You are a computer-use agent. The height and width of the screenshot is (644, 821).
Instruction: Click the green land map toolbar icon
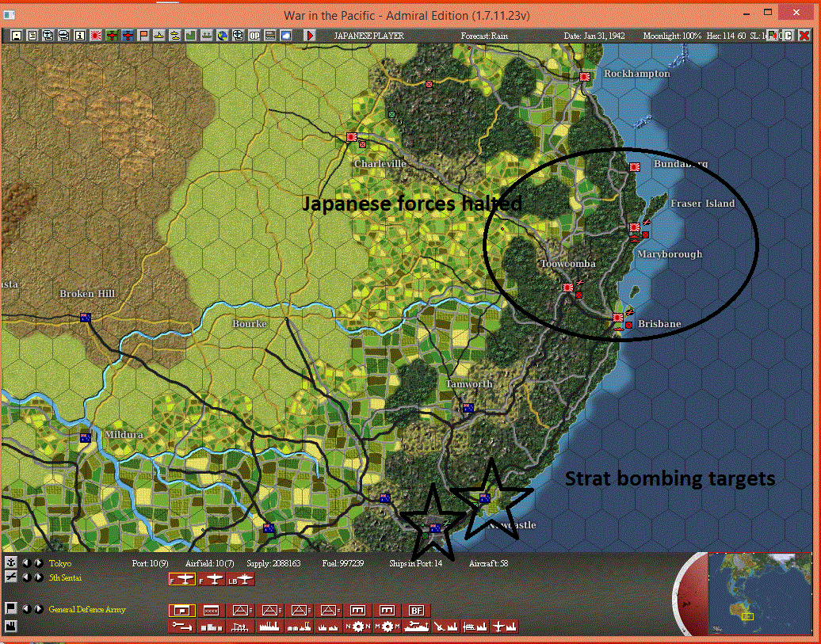191,36
